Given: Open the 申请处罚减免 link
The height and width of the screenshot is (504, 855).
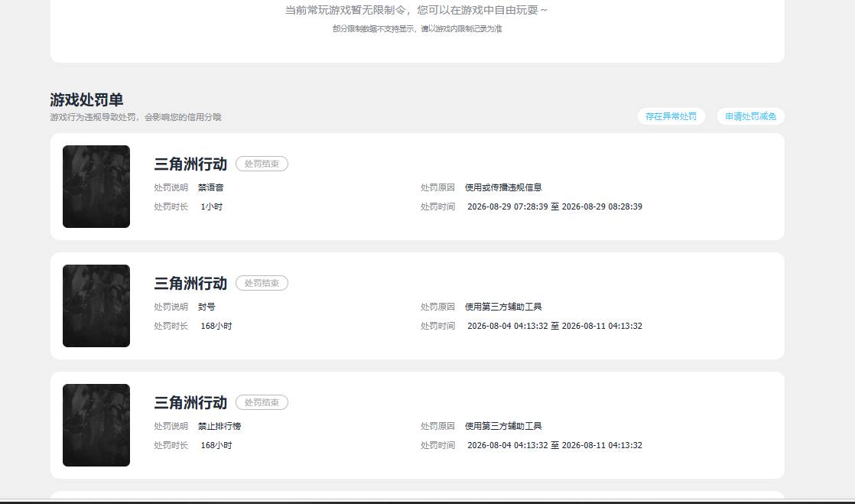Looking at the screenshot, I should tap(750, 116).
